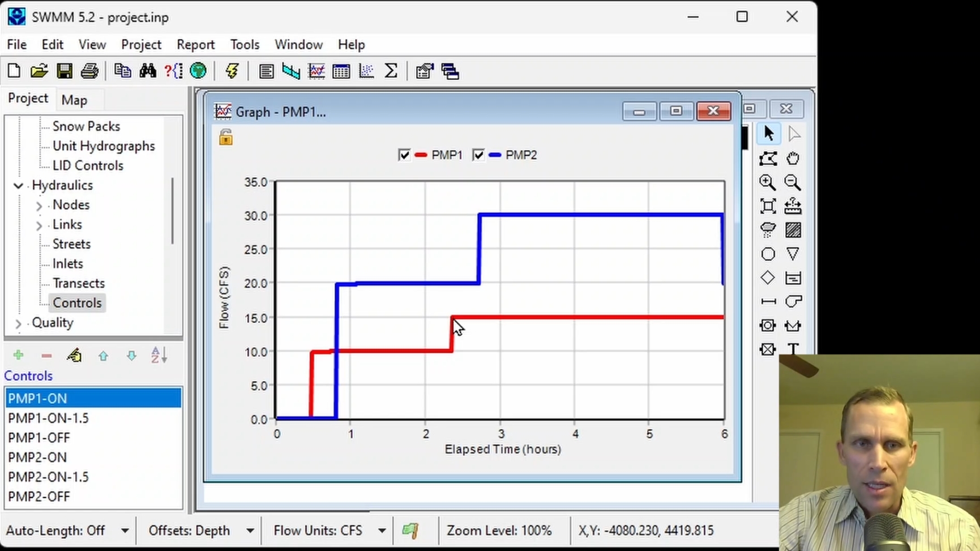Open the Auto-Length dropdown in the status bar
Viewport: 980px width, 551px height.
pos(125,531)
